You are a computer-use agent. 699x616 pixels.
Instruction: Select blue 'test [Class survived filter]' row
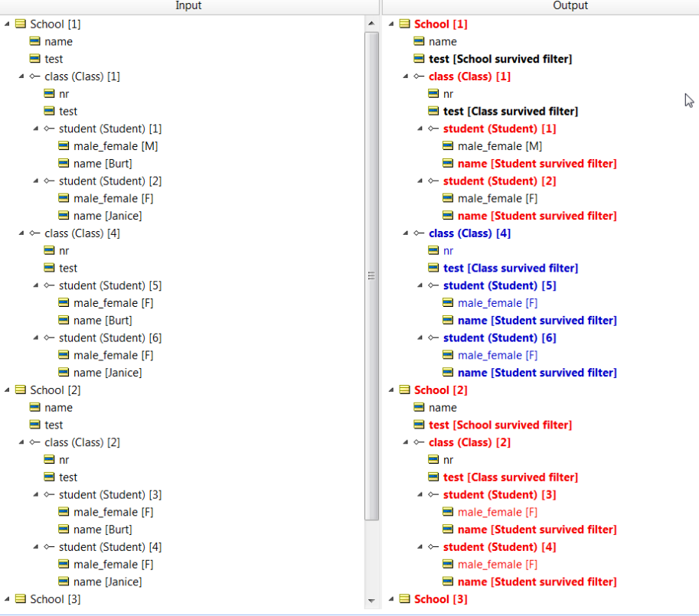pyautogui.click(x=511, y=268)
